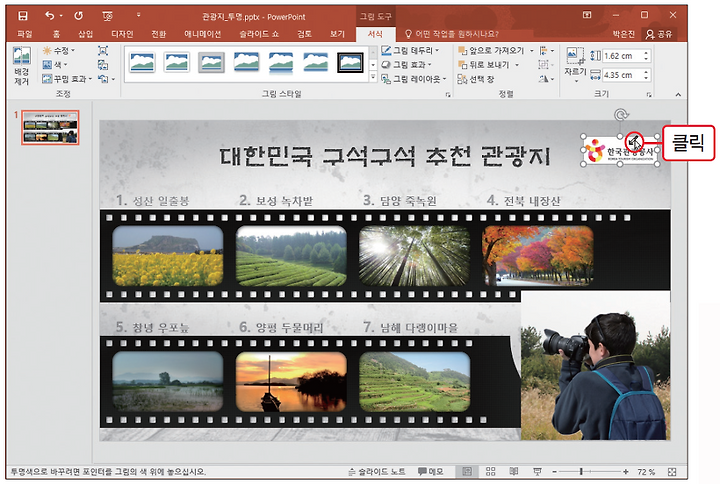Open the Rotate objects dropdown icon
This screenshot has height=484, width=720.
point(546,79)
